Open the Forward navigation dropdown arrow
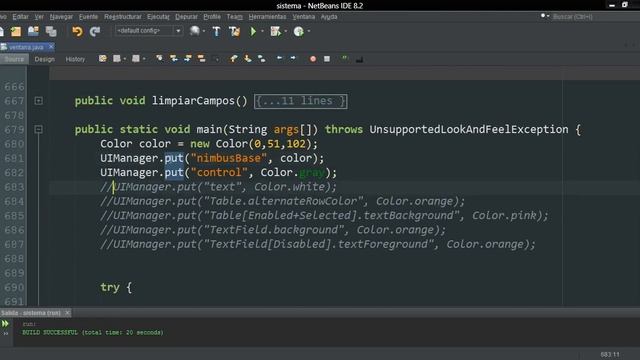640x360 pixels. 144,59
